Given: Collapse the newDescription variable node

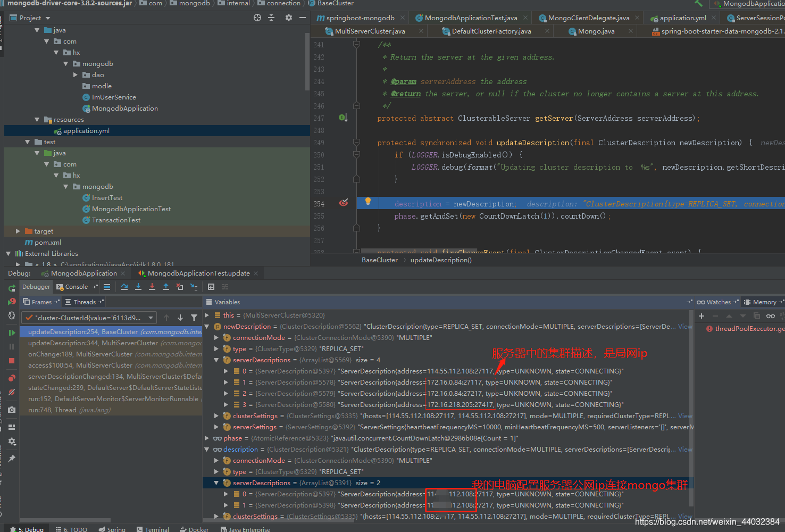Looking at the screenshot, I should pos(207,327).
